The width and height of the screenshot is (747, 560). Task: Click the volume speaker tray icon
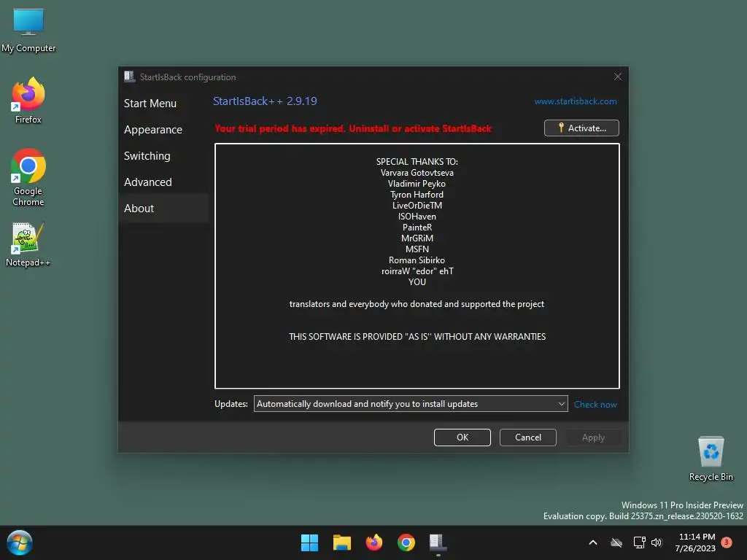[657, 542]
